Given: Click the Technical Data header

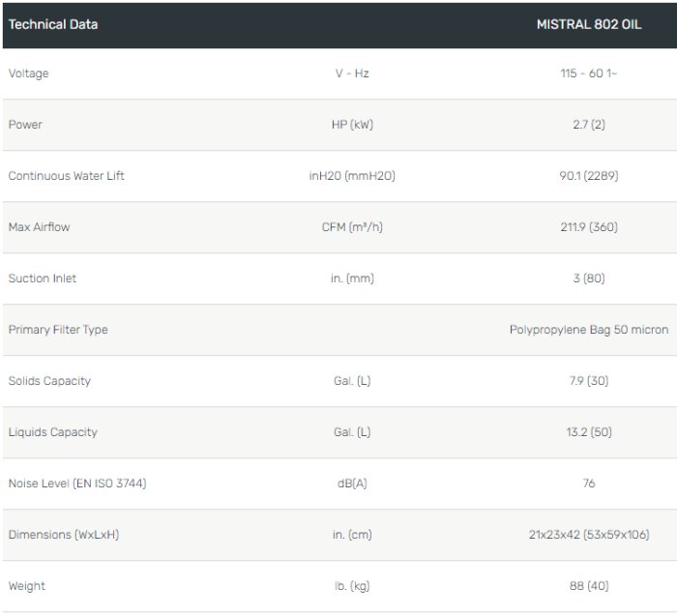Looking at the screenshot, I should pos(53,24).
